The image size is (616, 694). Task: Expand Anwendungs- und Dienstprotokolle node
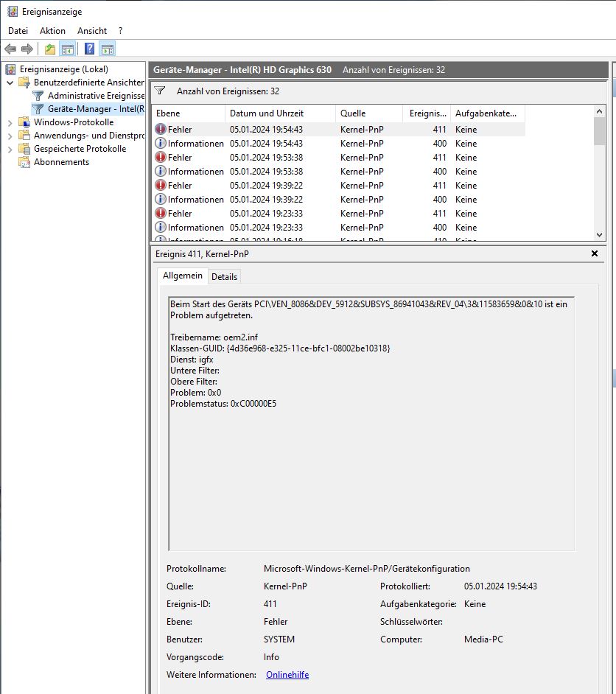10,136
